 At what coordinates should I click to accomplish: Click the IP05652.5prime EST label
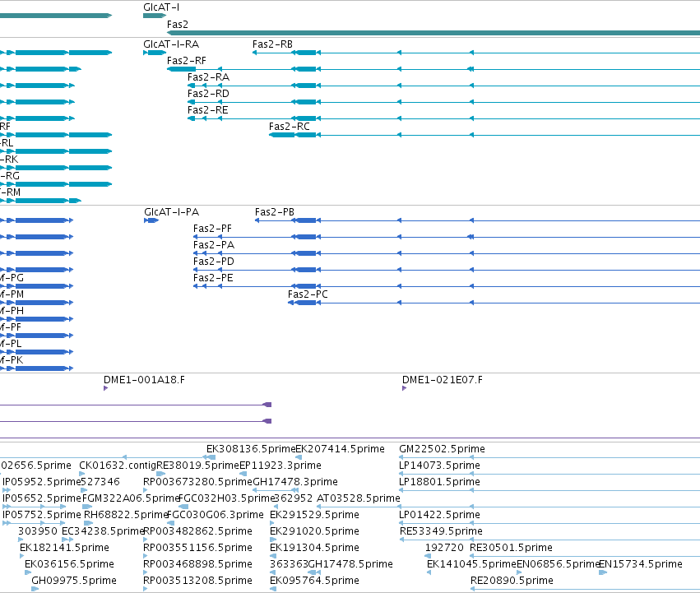[x=41, y=498]
